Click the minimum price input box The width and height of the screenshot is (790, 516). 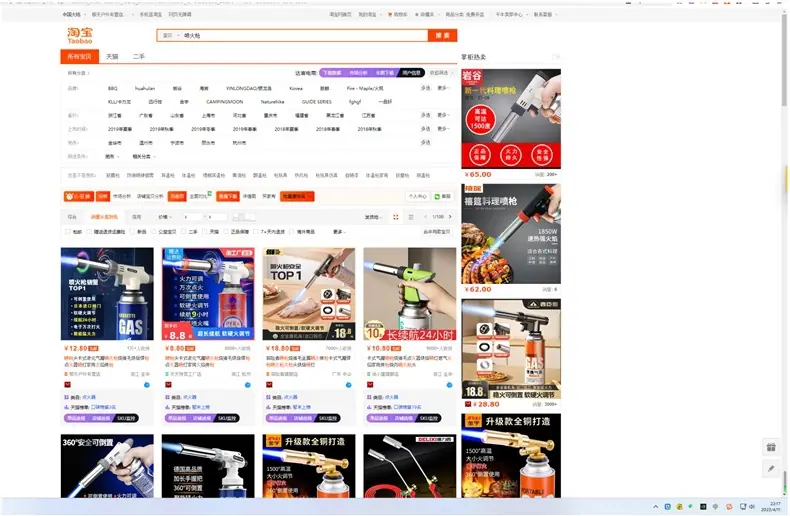[x=192, y=217]
